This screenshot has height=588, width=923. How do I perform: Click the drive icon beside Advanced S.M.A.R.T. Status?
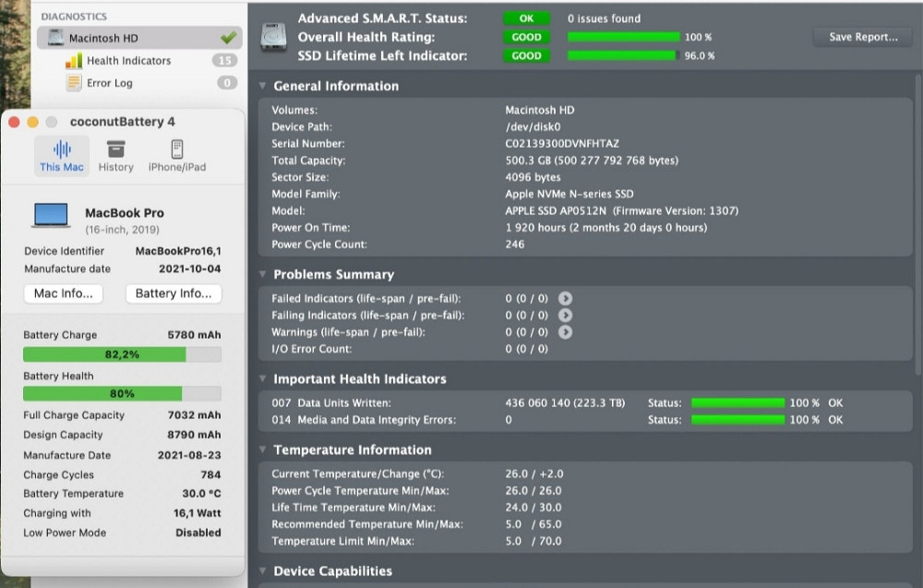pyautogui.click(x=273, y=35)
